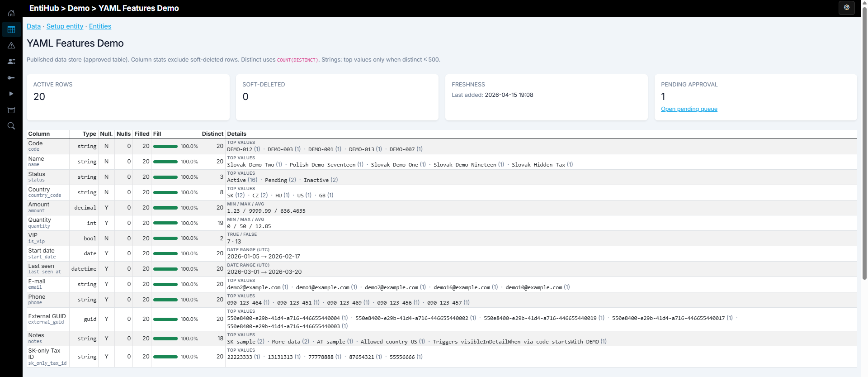Click the Allowed country US note
This screenshot has width=868, height=377.
(389, 342)
